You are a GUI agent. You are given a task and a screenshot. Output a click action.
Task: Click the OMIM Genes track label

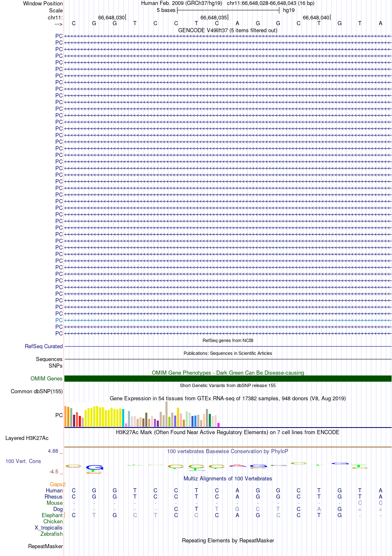click(x=47, y=378)
